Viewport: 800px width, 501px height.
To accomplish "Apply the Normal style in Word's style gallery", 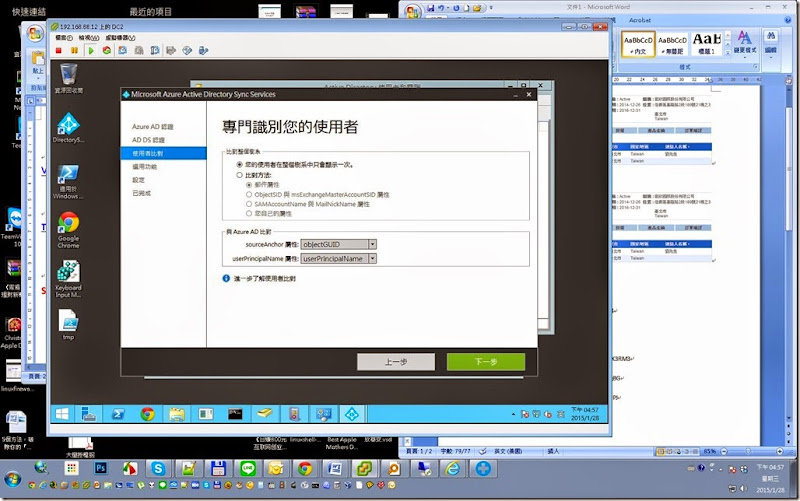I will (638, 44).
